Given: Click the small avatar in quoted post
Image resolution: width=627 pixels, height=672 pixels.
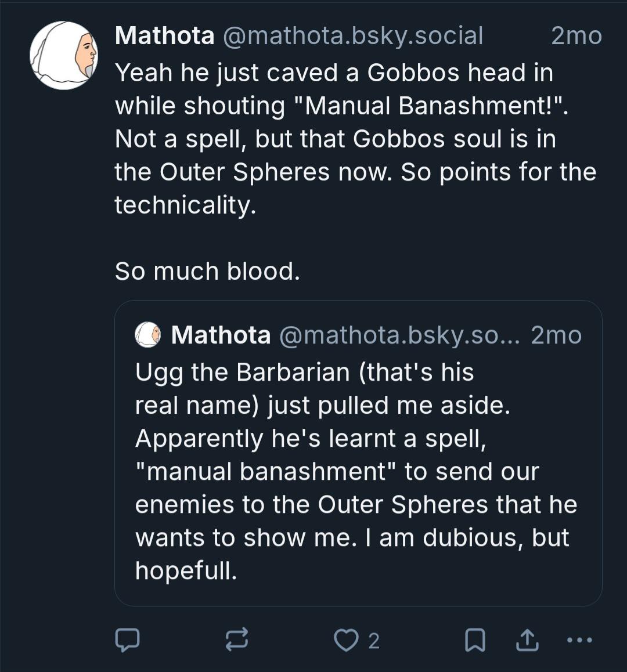Looking at the screenshot, I should click(x=147, y=335).
